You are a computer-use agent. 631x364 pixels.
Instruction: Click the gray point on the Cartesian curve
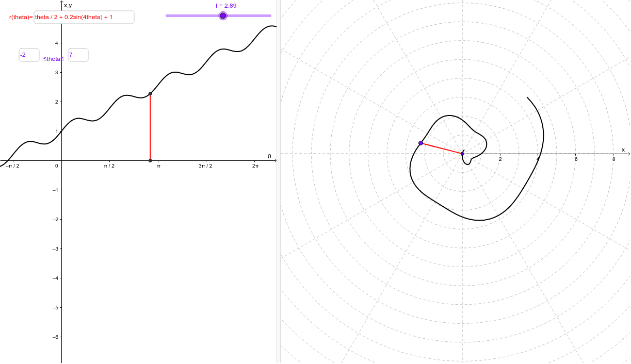tap(150, 93)
